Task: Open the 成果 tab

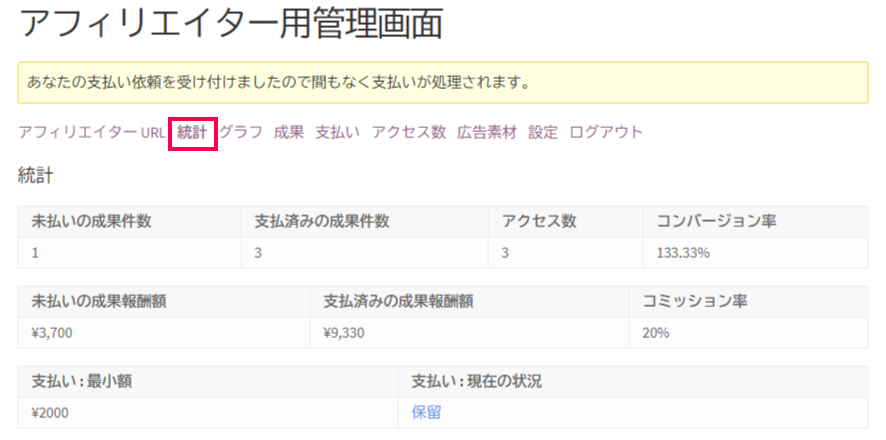Action: click(x=289, y=133)
